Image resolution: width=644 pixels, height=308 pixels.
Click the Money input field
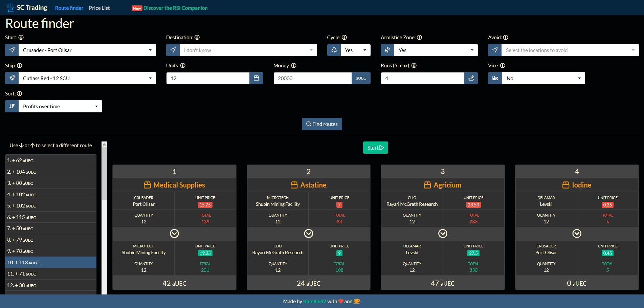click(312, 78)
